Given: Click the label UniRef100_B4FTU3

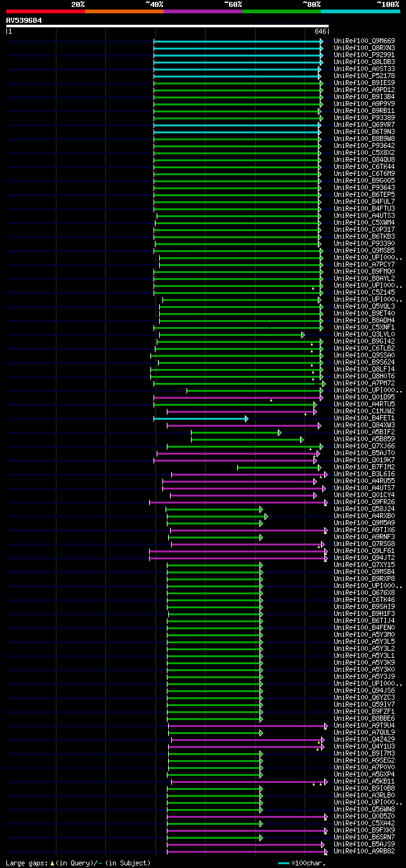Looking at the screenshot, I should pos(364,209).
